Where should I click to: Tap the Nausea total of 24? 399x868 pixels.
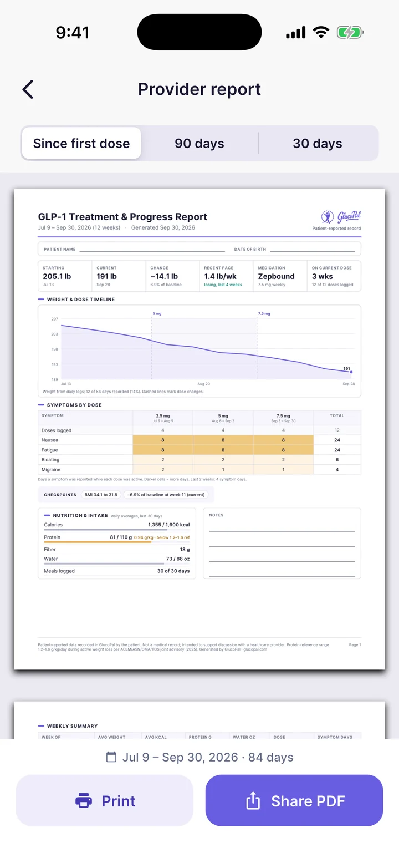(x=337, y=440)
